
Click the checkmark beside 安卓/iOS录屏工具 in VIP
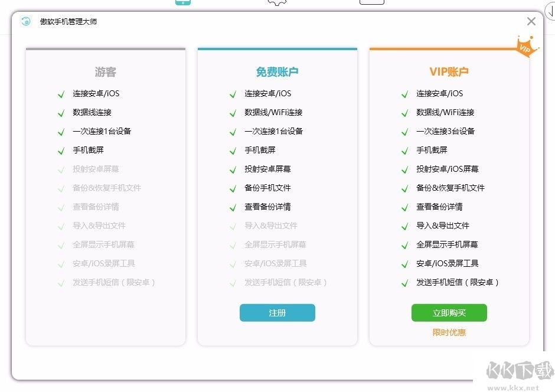pos(405,263)
